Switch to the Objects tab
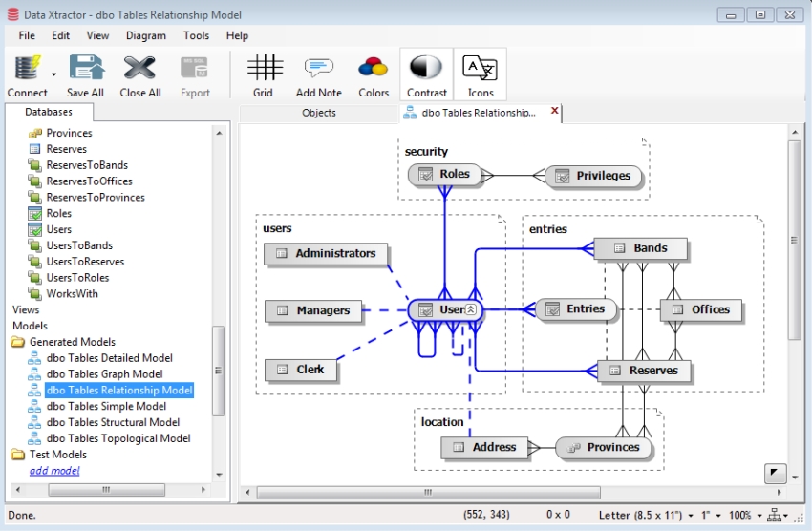This screenshot has width=812, height=531. (x=319, y=113)
